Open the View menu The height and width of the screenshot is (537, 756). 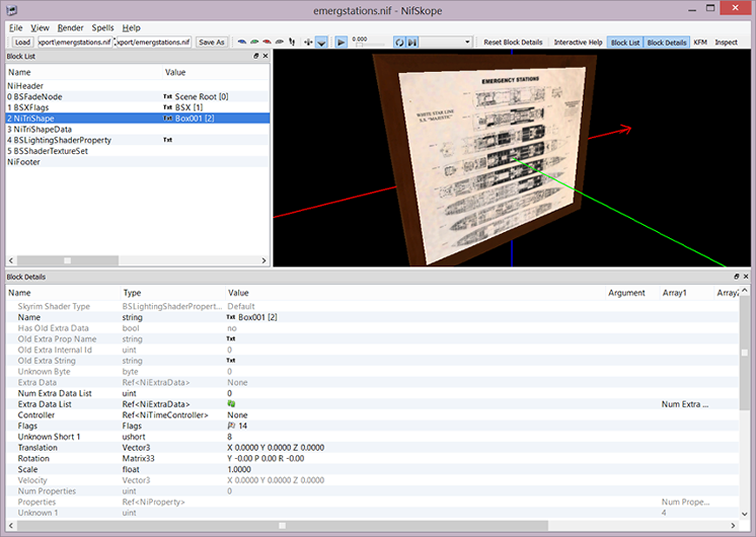point(40,28)
